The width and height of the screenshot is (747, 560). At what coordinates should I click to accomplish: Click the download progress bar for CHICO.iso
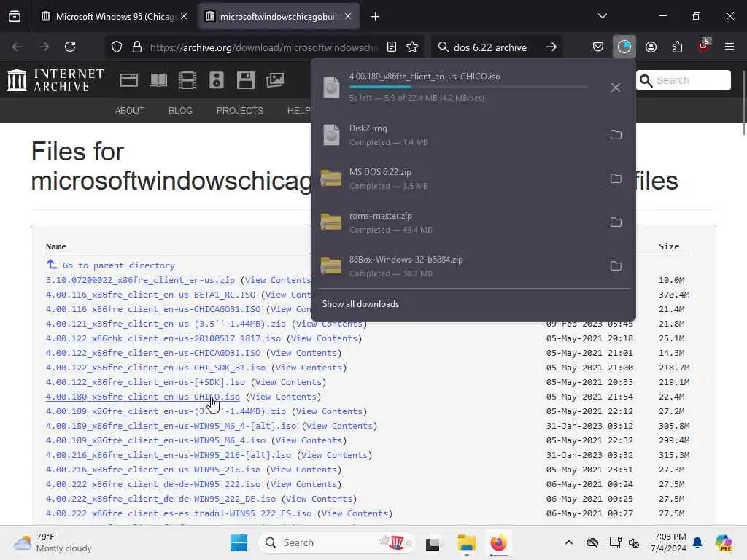(468, 87)
